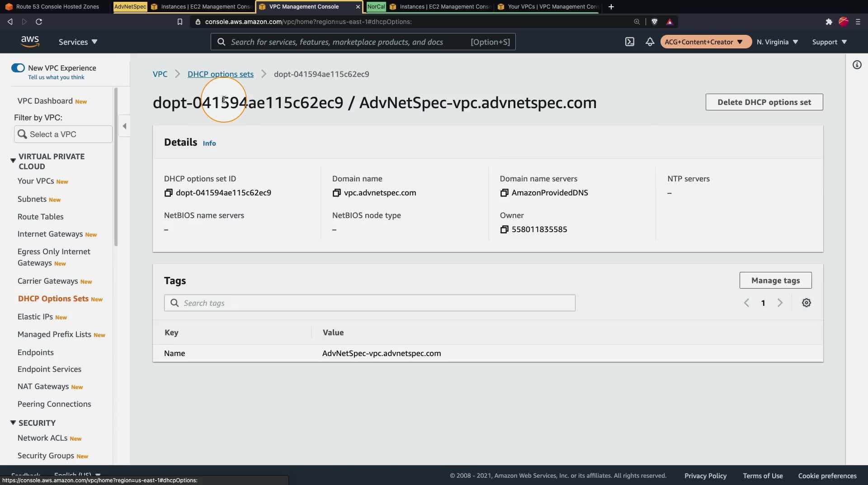868x485 pixels.
Task: Open the info panel icon
Action: (857, 65)
